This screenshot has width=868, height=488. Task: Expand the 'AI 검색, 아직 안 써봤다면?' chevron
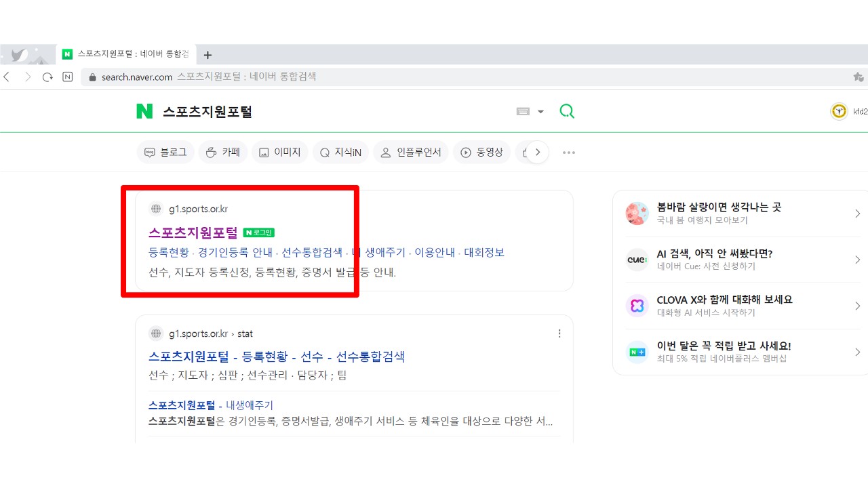click(857, 260)
